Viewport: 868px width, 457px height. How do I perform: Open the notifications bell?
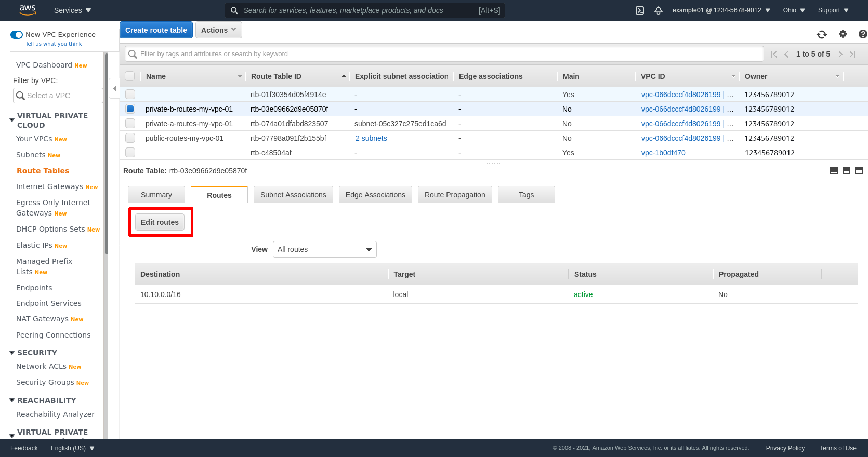click(658, 10)
